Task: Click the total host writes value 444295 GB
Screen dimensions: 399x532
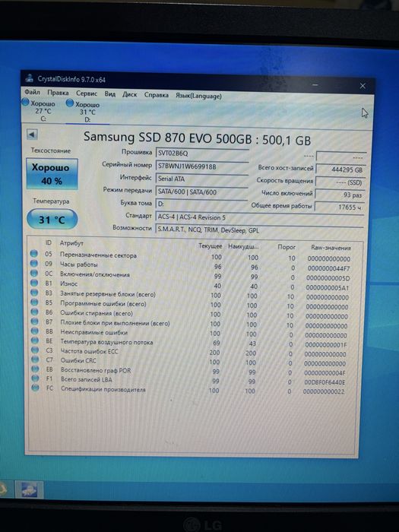Action: pos(340,169)
